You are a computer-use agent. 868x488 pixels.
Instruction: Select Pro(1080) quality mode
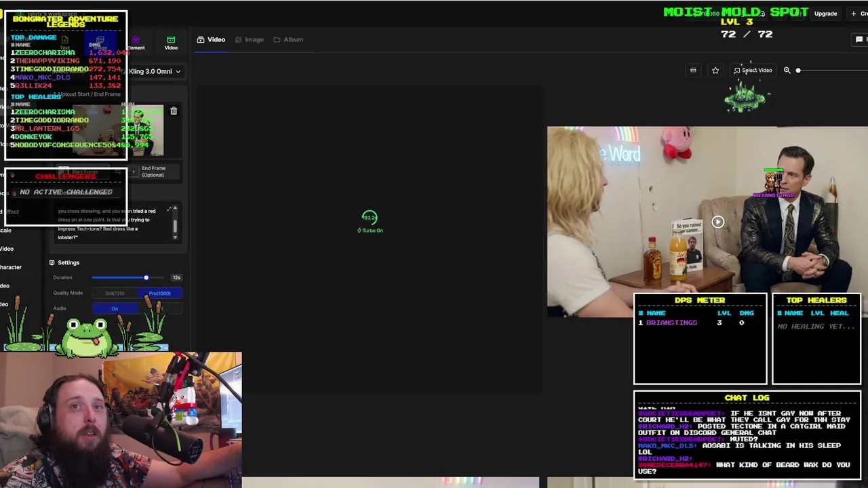click(160, 293)
